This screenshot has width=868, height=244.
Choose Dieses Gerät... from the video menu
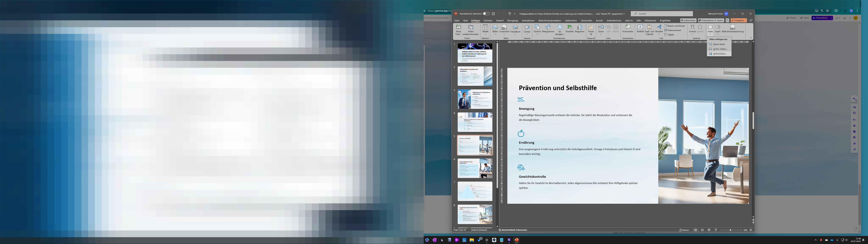coord(719,44)
